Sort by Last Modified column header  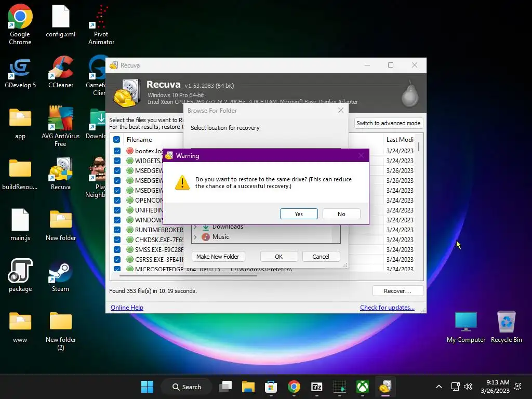pos(400,139)
